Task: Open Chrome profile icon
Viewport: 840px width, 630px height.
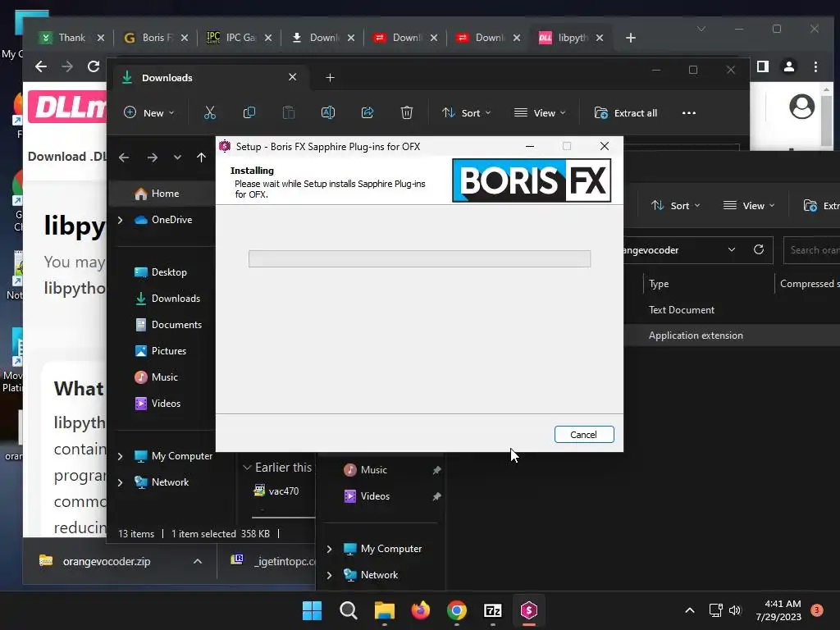Action: tap(789, 66)
